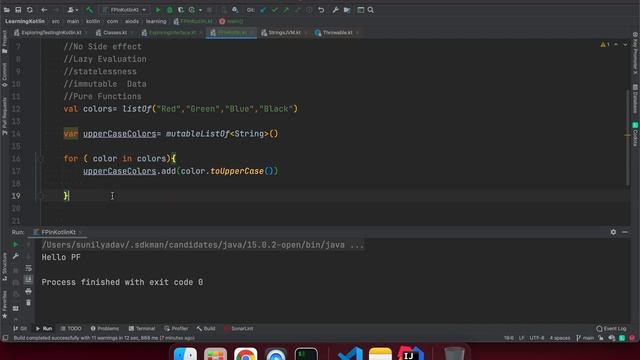
Task: Click 'learning' breadcrumb segment
Action: (x=156, y=21)
